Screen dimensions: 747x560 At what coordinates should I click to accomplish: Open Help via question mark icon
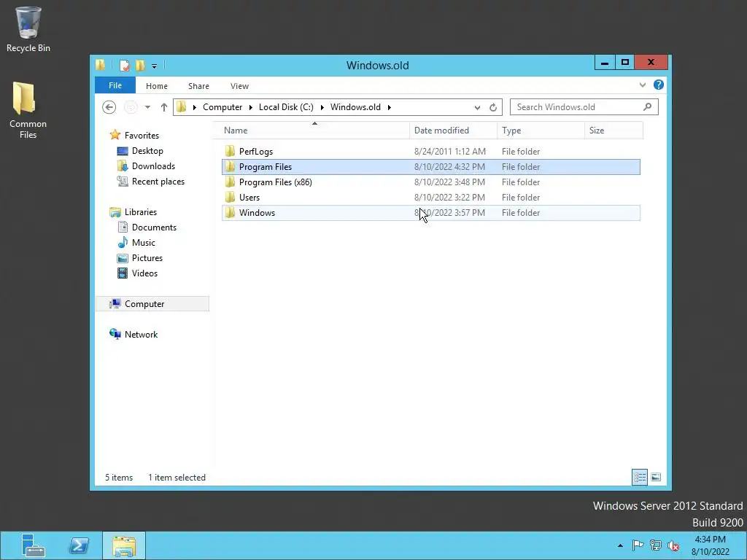point(659,85)
